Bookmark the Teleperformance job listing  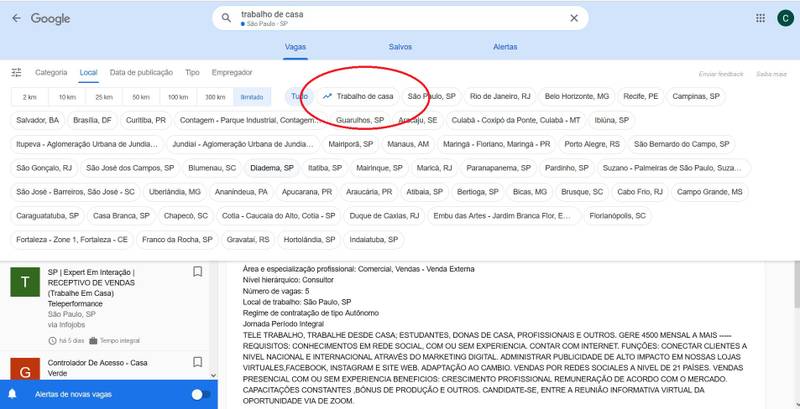197,272
